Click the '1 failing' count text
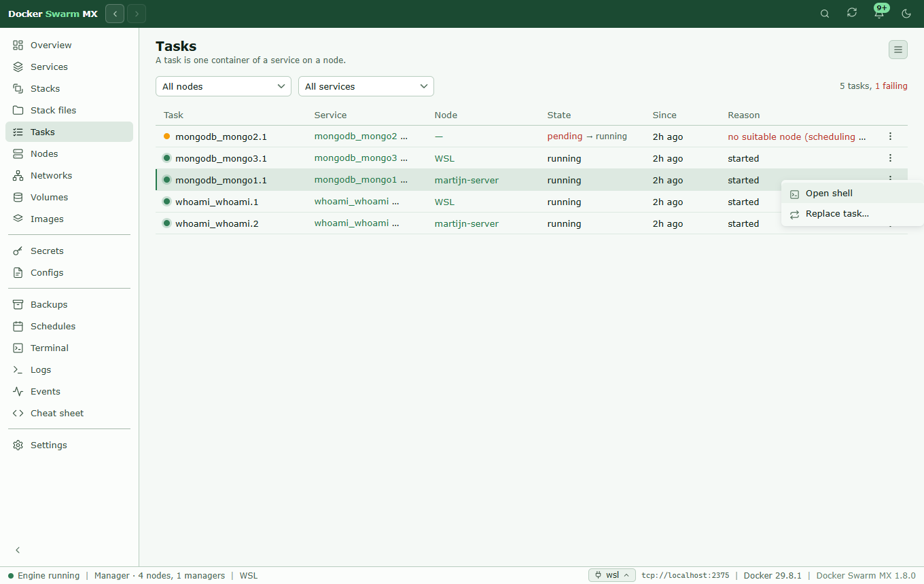The image size is (924, 584). coord(891,86)
